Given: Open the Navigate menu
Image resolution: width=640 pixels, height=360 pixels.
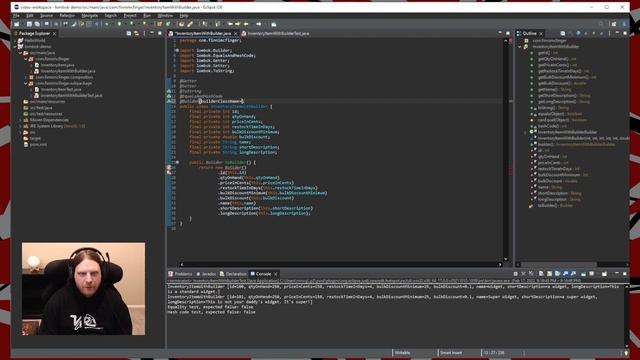Looking at the screenshot, I should coord(89,16).
